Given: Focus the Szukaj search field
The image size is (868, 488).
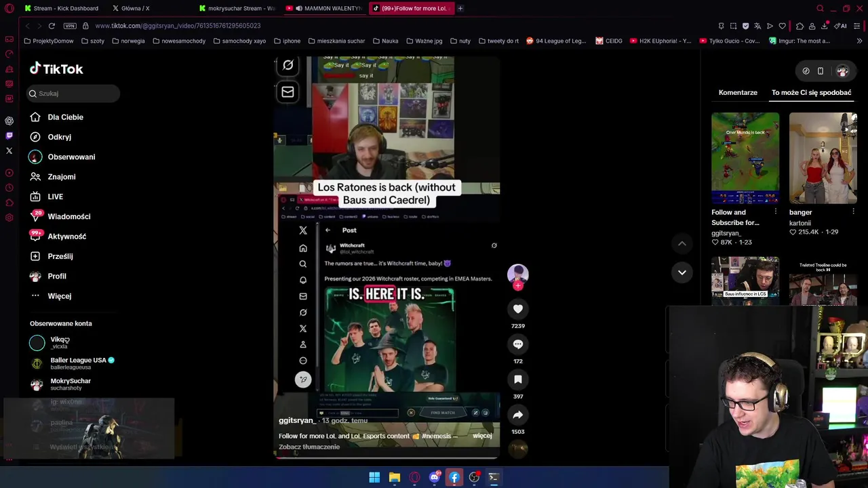Looking at the screenshot, I should (x=74, y=94).
